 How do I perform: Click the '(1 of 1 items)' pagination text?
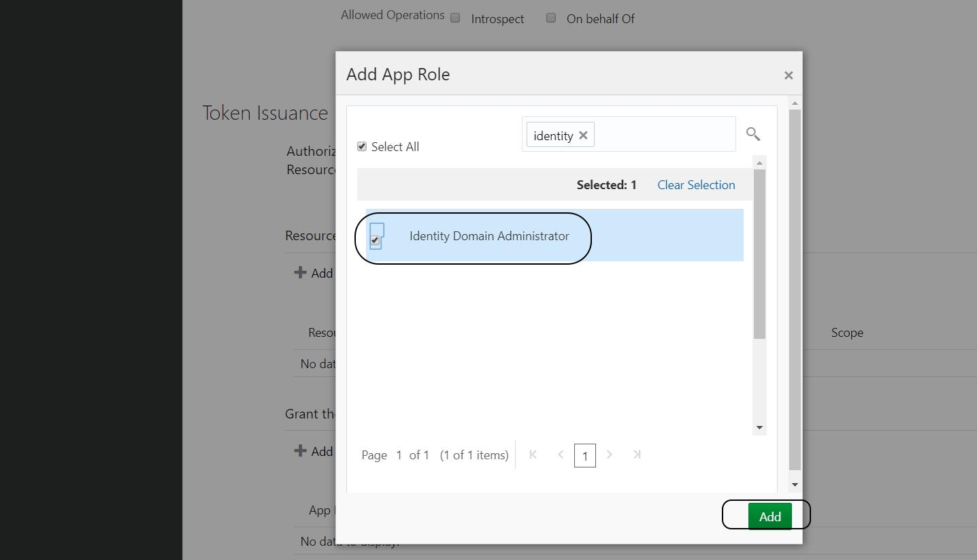474,455
